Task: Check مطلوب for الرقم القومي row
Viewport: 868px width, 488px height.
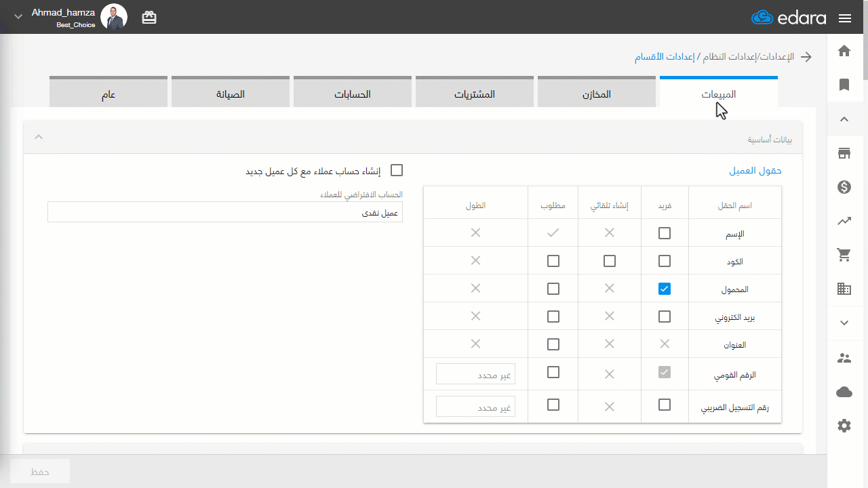Action: (553, 372)
